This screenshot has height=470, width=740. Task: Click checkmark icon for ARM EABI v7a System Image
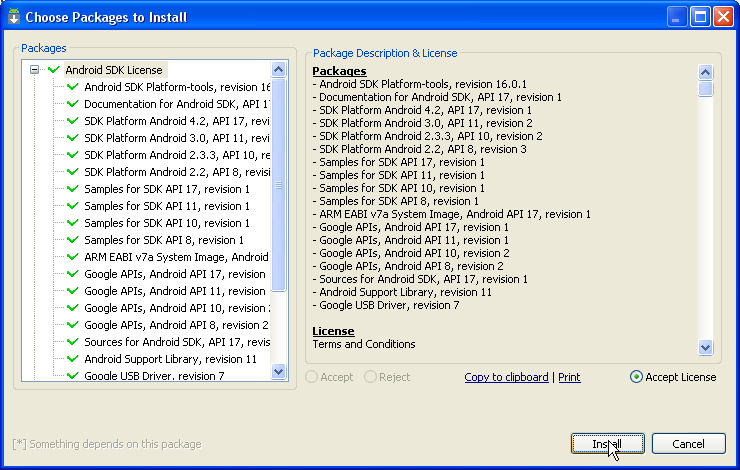(x=73, y=257)
